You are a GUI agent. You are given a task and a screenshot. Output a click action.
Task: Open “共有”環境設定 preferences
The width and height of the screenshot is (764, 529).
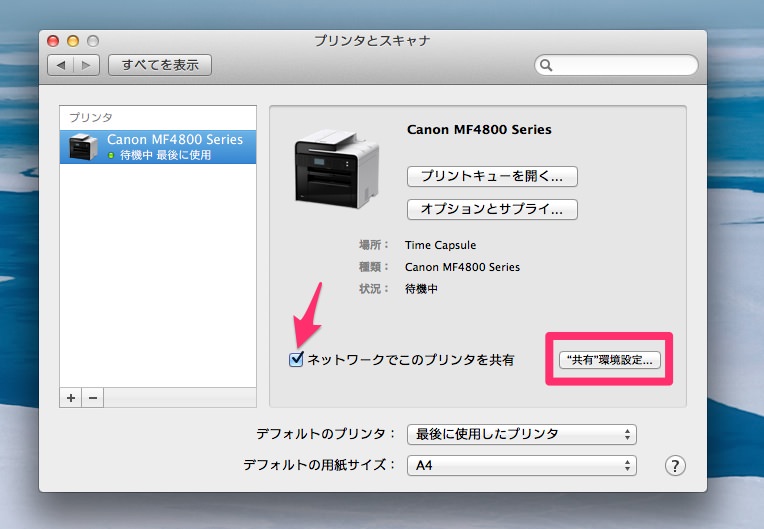click(610, 360)
